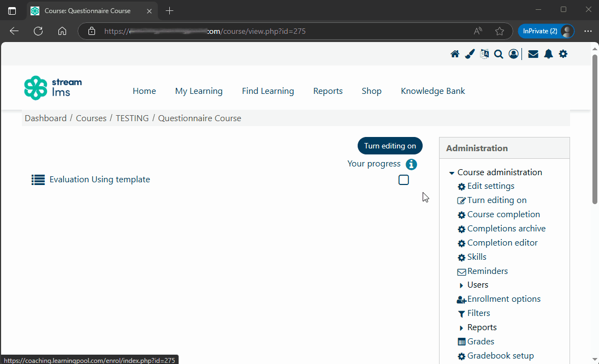Tick the Evaluation Using template completion checkbox
Image resolution: width=599 pixels, height=364 pixels.
click(x=404, y=180)
